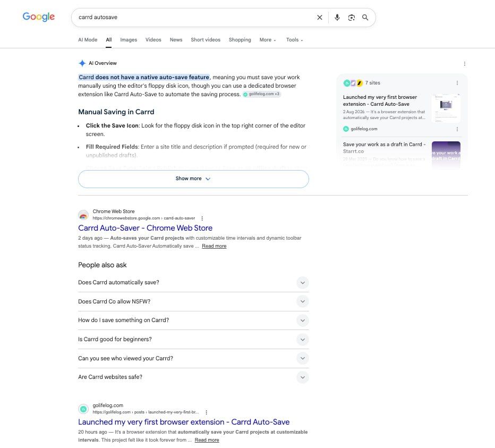This screenshot has height=448, width=495.
Task: Click Read more under golifelog.com result
Action: tap(207, 440)
